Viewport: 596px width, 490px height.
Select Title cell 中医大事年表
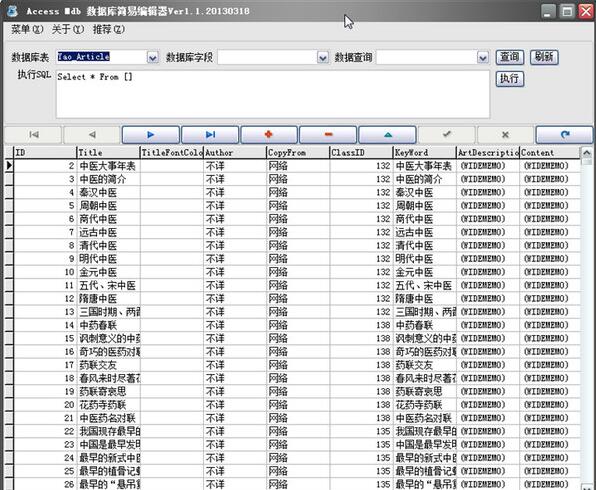coord(108,166)
